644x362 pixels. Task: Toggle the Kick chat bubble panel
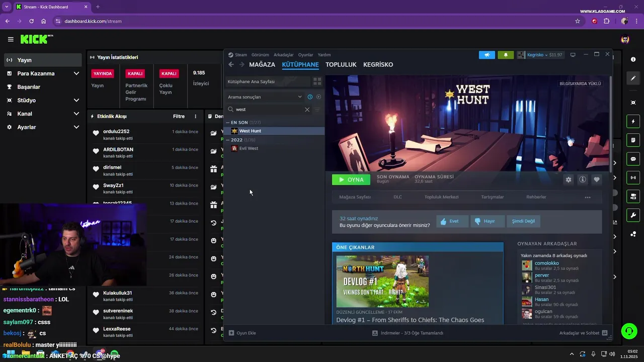pyautogui.click(x=633, y=159)
